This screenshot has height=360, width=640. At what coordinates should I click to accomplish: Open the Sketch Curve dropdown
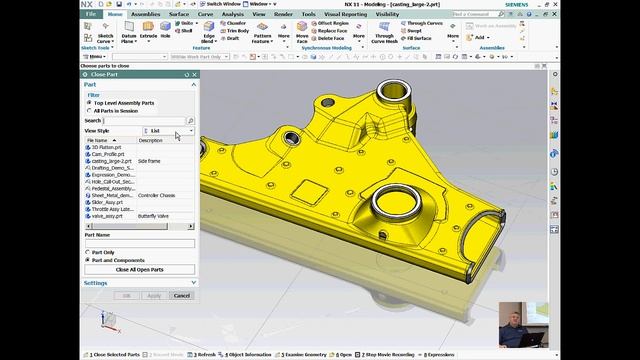tap(105, 38)
